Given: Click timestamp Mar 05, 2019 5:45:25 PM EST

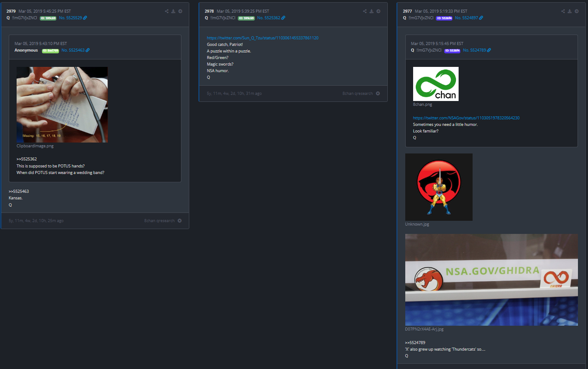Looking at the screenshot, I should pyautogui.click(x=45, y=11).
